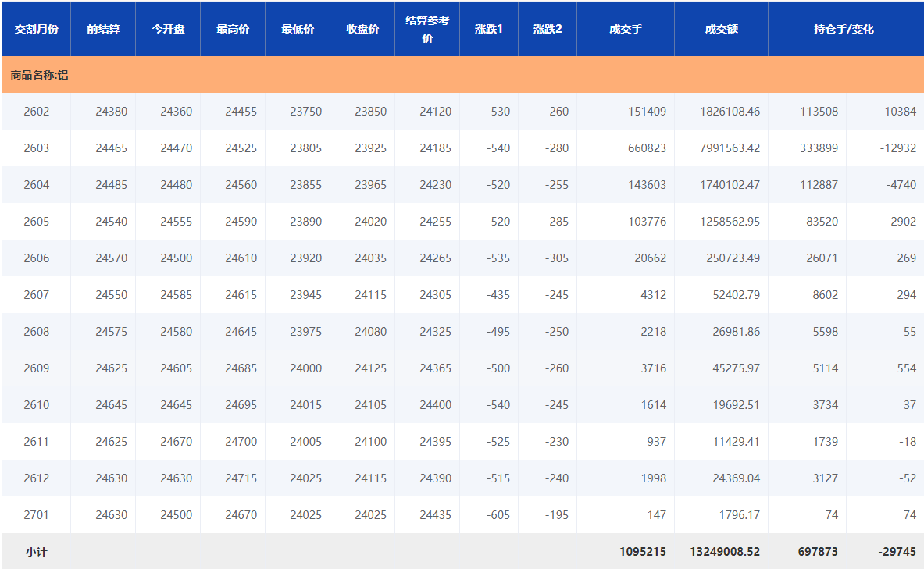Click the -605 change value for 2701
The height and width of the screenshot is (569, 924).
pos(498,515)
